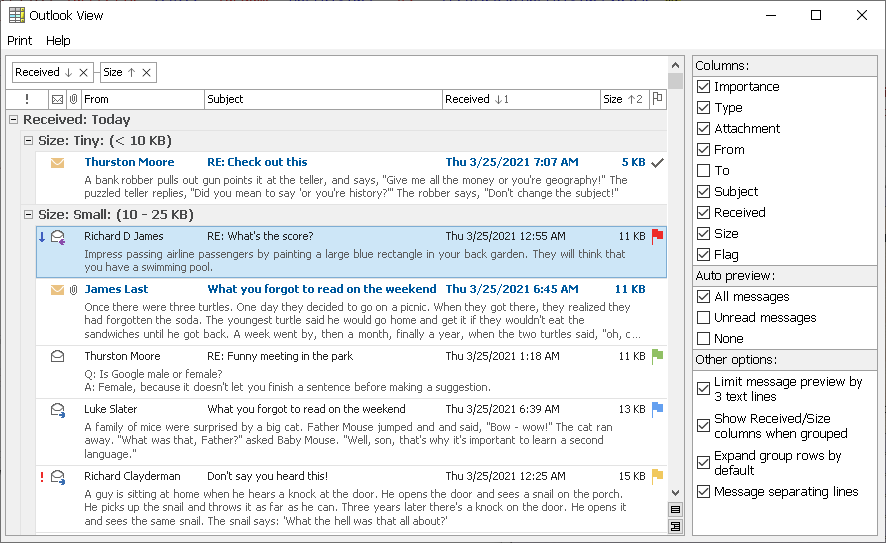The height and width of the screenshot is (543, 886).
Task: Toggle the Flag column checkbox
Action: [x=703, y=254]
